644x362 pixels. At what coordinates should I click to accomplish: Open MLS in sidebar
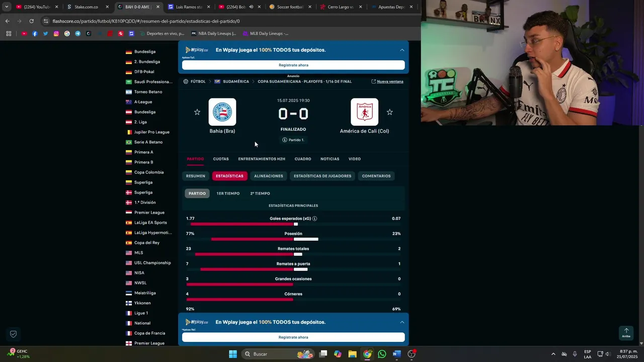click(x=138, y=253)
